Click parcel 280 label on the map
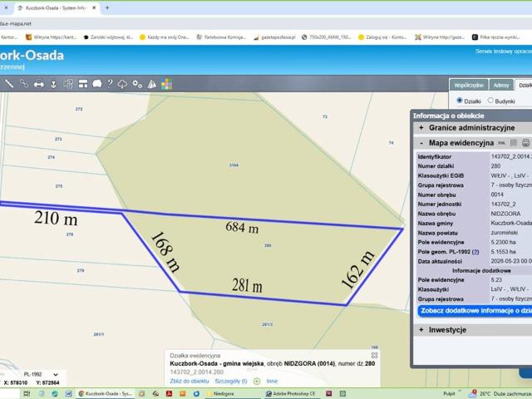The height and width of the screenshot is (399, 532). pyautogui.click(x=268, y=245)
